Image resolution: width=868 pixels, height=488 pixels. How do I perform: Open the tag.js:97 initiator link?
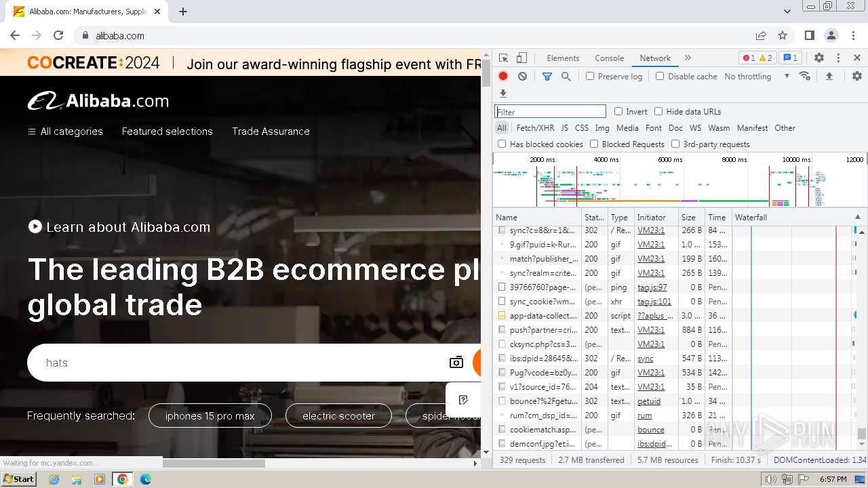click(x=652, y=287)
